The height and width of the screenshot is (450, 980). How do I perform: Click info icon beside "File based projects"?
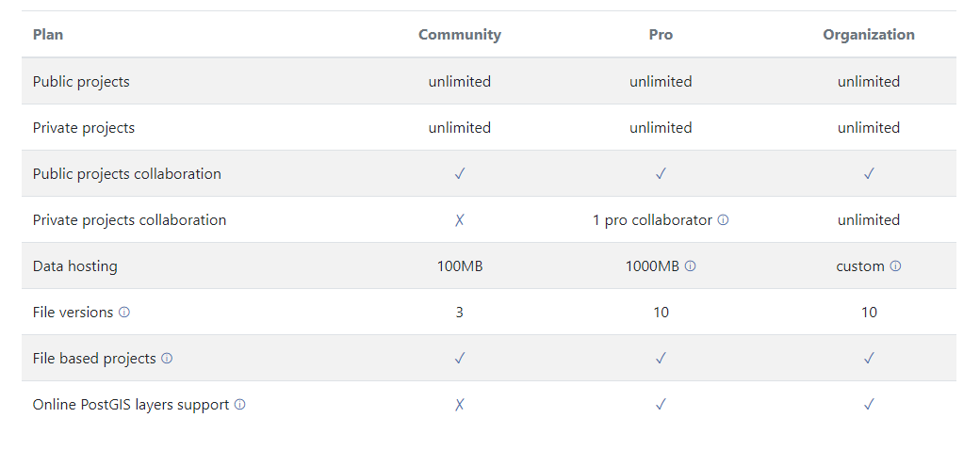tap(167, 359)
